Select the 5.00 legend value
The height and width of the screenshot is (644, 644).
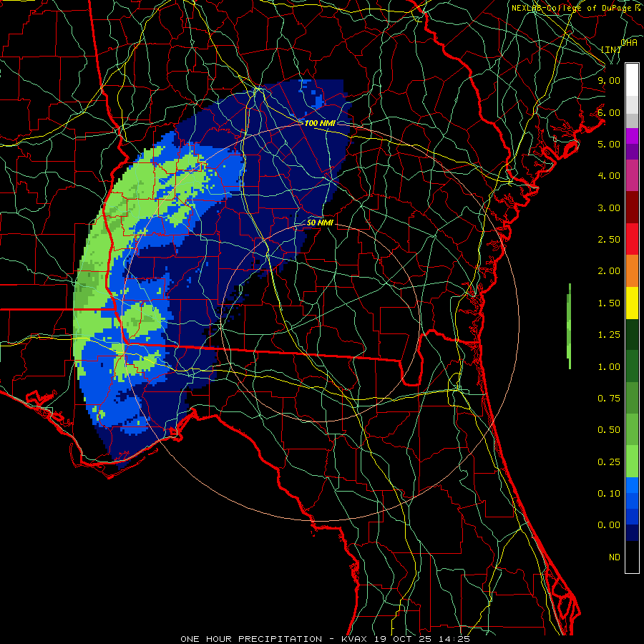click(x=609, y=144)
